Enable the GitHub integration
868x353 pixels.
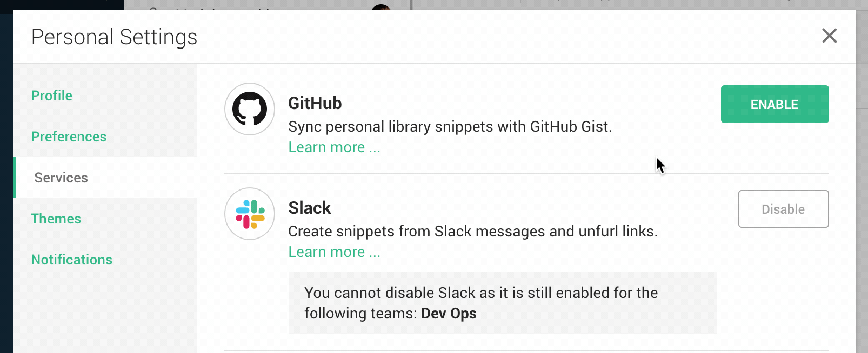pyautogui.click(x=774, y=104)
